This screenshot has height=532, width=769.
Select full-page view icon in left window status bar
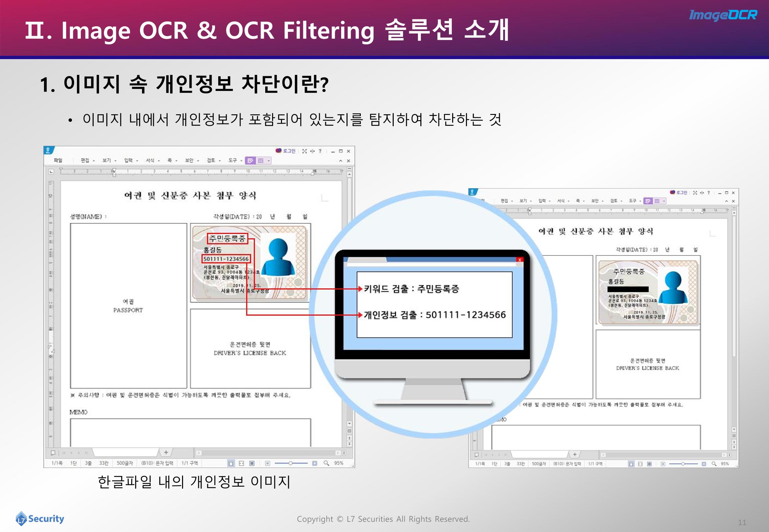tap(252, 463)
